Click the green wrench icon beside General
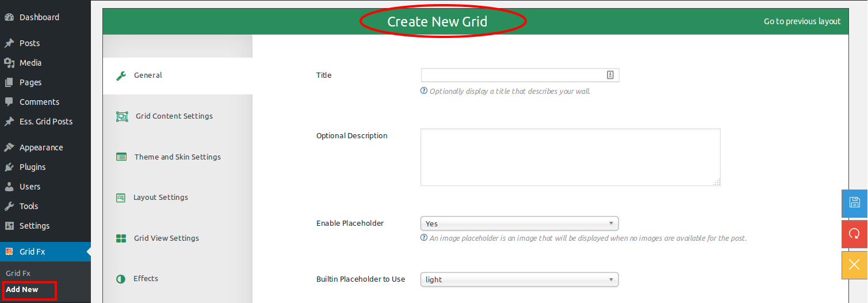 [121, 75]
